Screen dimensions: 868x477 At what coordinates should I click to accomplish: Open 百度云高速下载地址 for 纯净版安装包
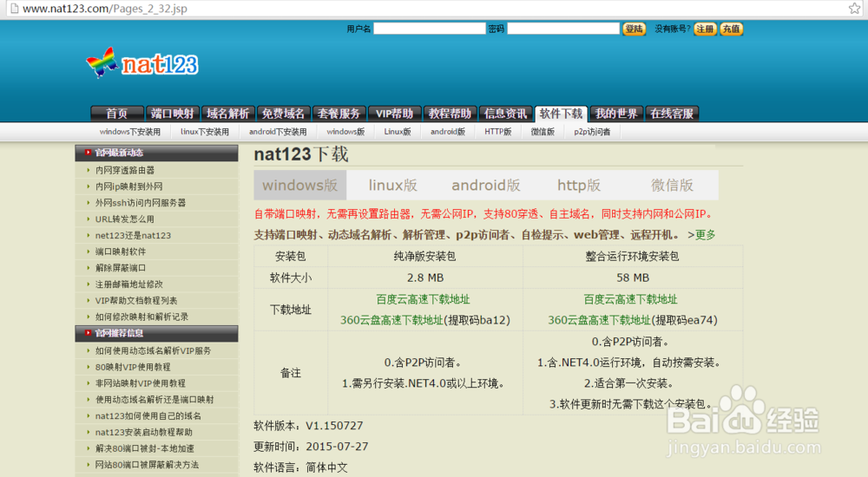click(423, 299)
